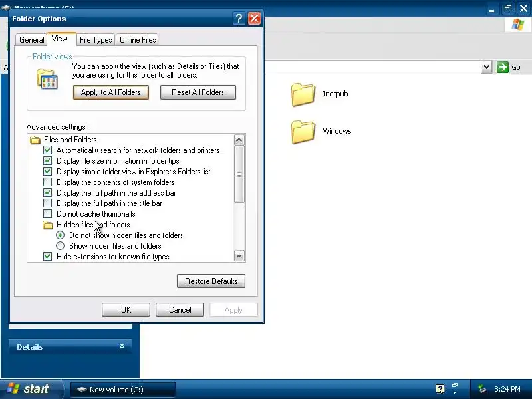
Task: Uncheck Automatically search for network folders and printers
Action: [x=47, y=150]
